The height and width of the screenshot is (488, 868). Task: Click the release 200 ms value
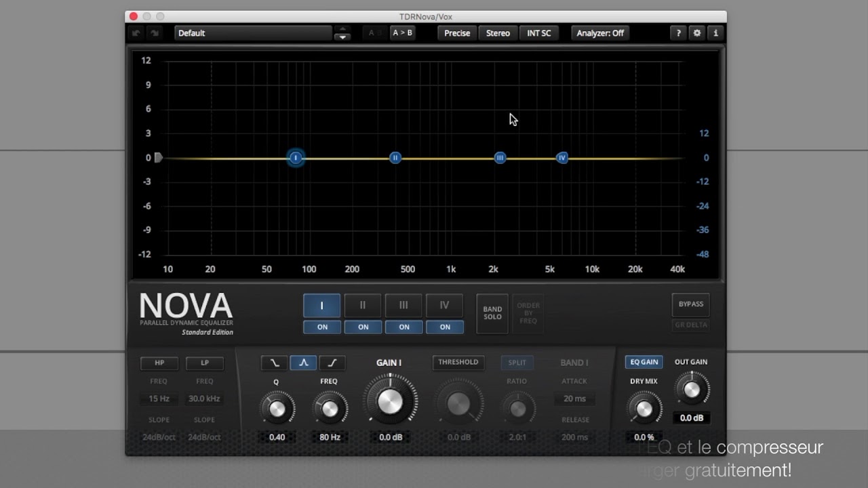[x=575, y=437]
